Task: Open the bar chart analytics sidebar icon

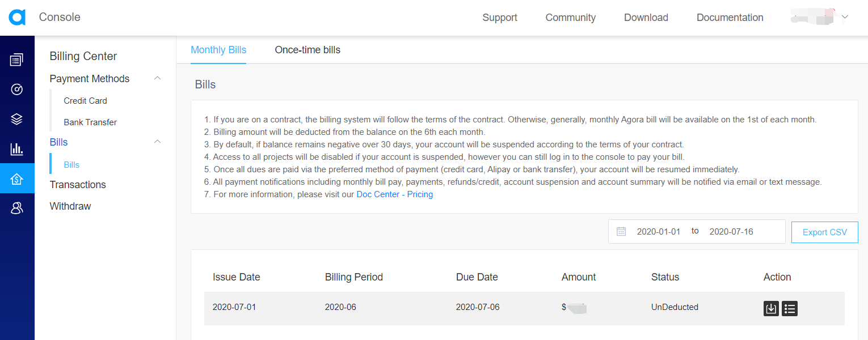Action: pyautogui.click(x=17, y=149)
